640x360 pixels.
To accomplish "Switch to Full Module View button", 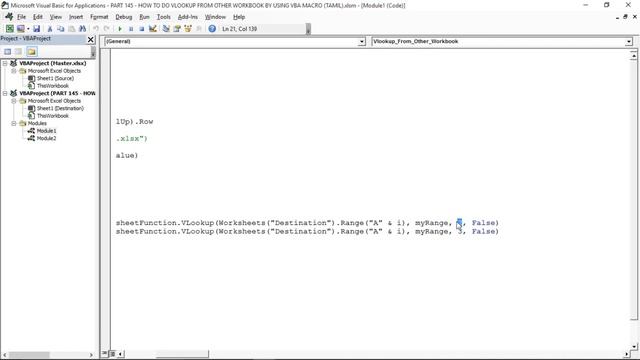I will 113,353.
